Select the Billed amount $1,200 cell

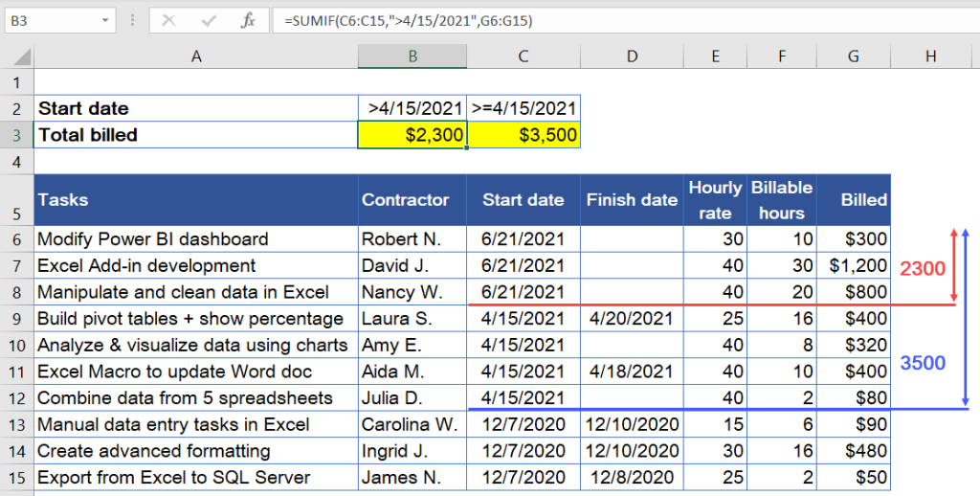853,265
